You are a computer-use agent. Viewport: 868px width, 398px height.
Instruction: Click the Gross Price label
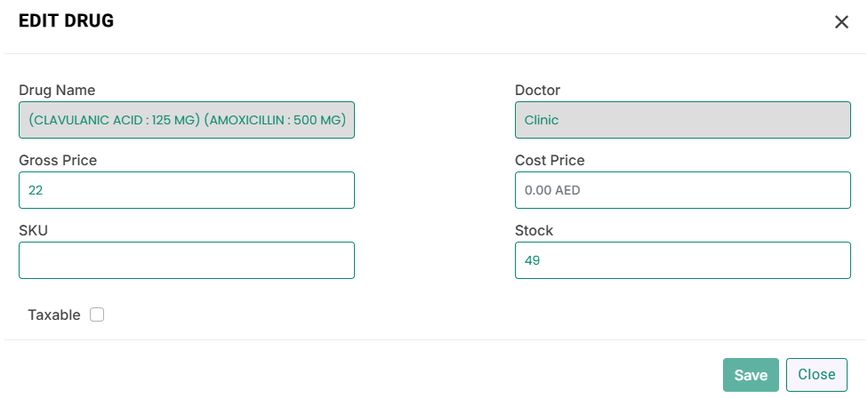[x=58, y=160]
